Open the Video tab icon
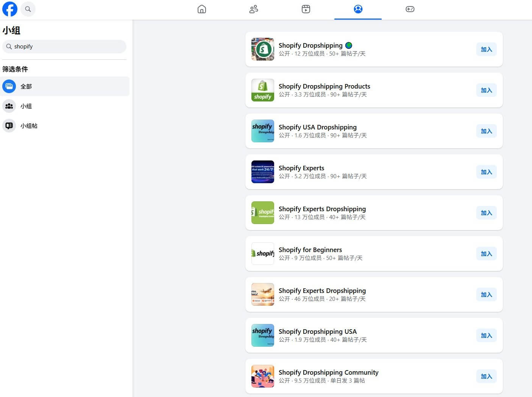The height and width of the screenshot is (397, 532). coord(306,9)
